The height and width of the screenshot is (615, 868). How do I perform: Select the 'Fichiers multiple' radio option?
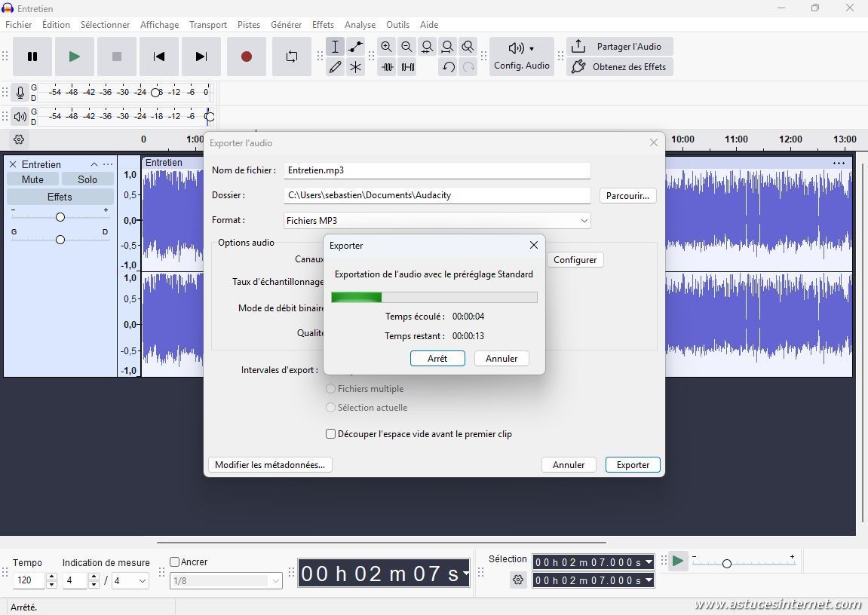[x=330, y=389]
